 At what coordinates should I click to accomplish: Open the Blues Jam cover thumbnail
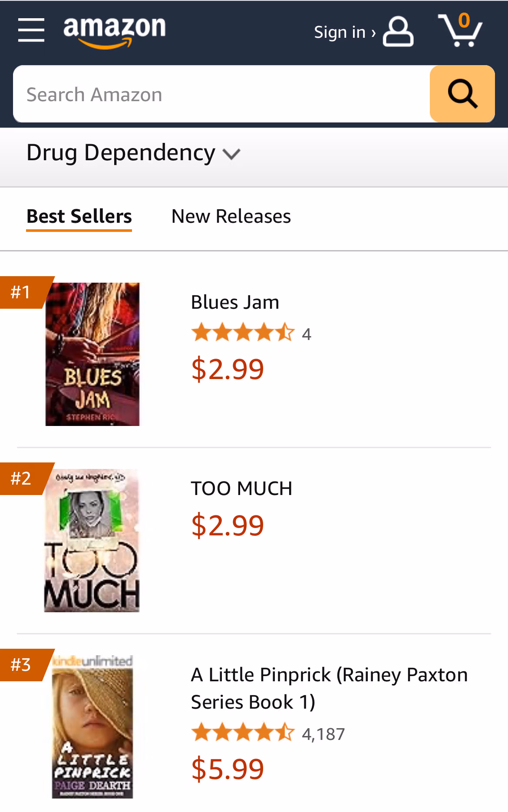(92, 354)
